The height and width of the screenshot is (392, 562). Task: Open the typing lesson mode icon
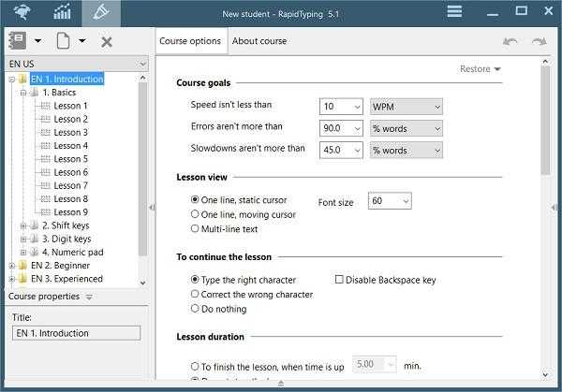point(22,12)
